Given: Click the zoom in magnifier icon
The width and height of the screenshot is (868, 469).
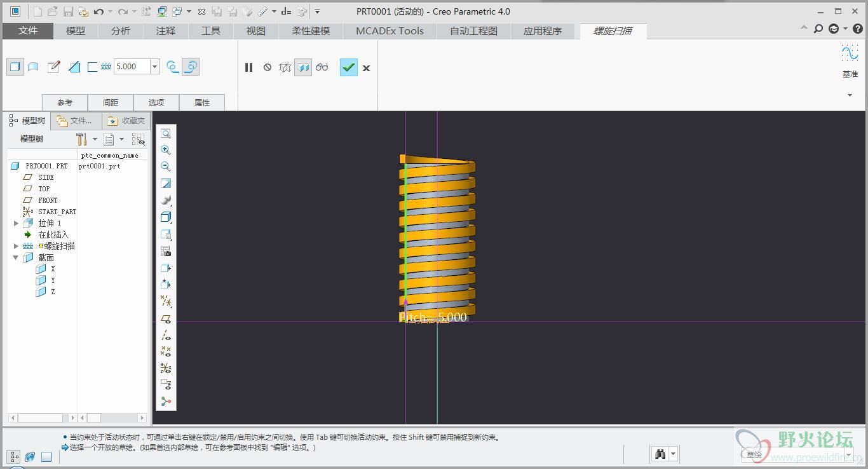Looking at the screenshot, I should click(166, 150).
